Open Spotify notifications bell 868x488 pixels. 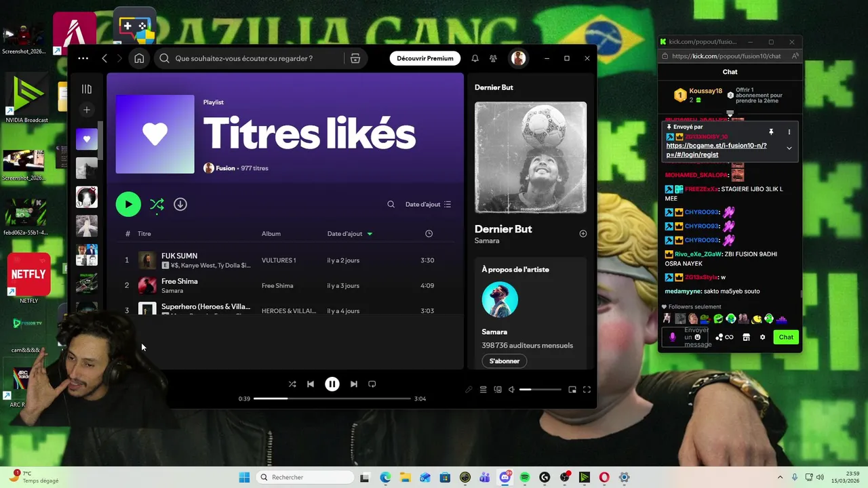coord(475,58)
